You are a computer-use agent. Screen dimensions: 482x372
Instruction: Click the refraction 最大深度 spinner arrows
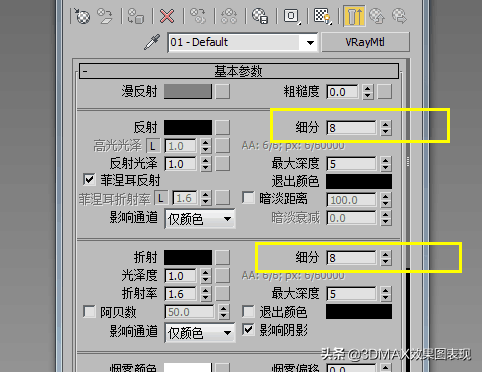[x=386, y=294]
